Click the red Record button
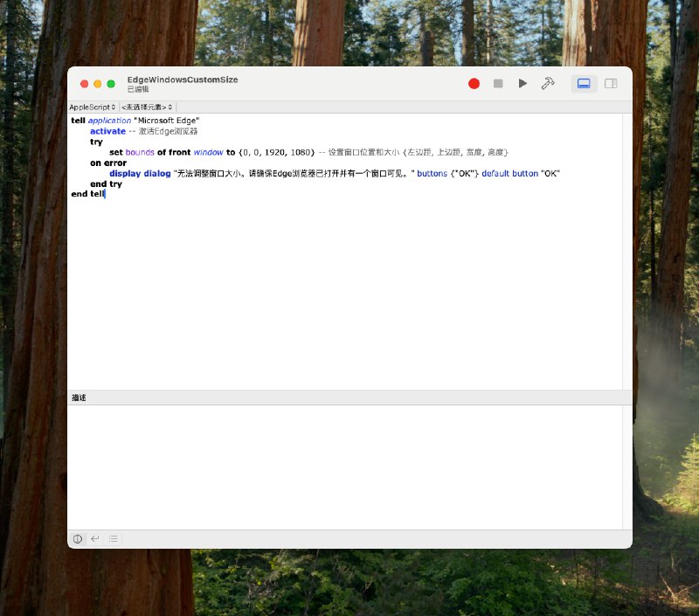 tap(474, 83)
